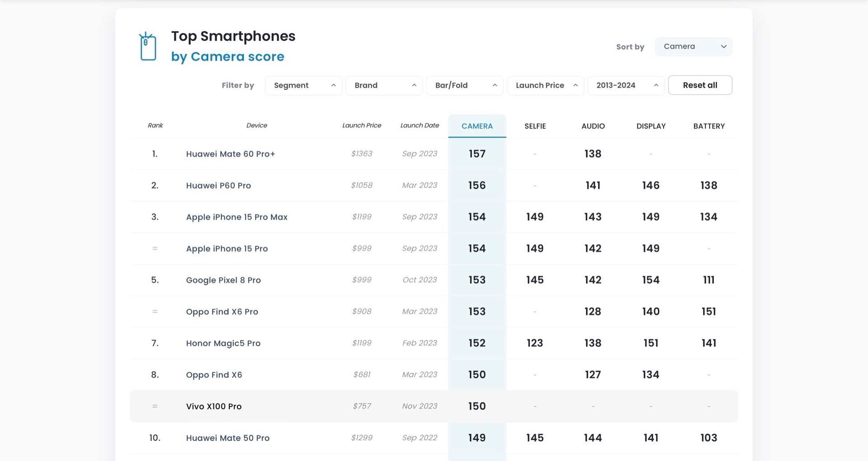This screenshot has width=868, height=461.
Task: Open the Apple iPhone 15 Pro Max link
Action: tap(236, 217)
